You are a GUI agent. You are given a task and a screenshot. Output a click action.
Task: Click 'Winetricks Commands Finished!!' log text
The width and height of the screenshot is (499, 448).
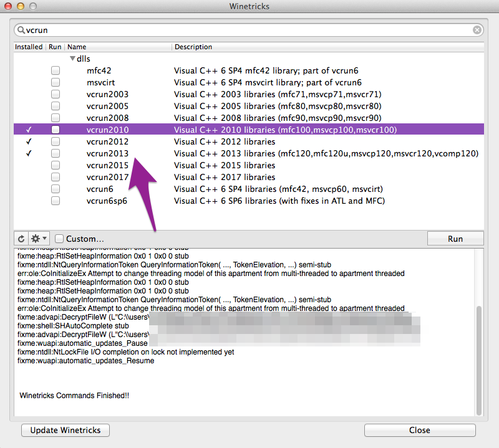coord(74,396)
